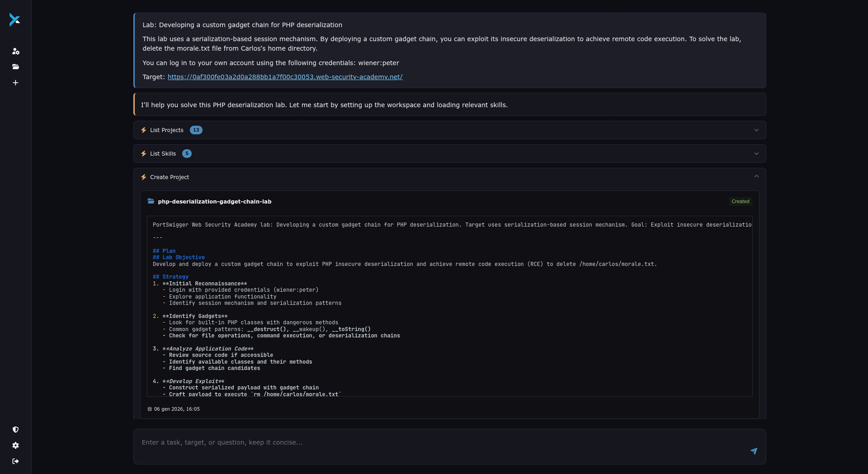
Task: Click the lightning icon beside Create Project
Action: coord(144,177)
